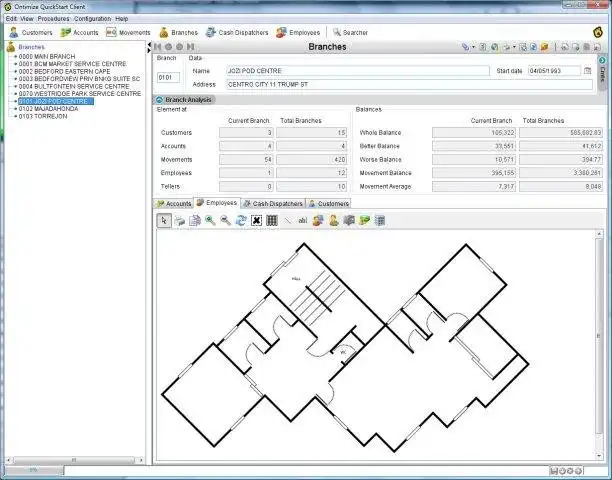Select 0000 MAIN BRANCH in the tree
Image resolution: width=612 pixels, height=480 pixels.
47,57
